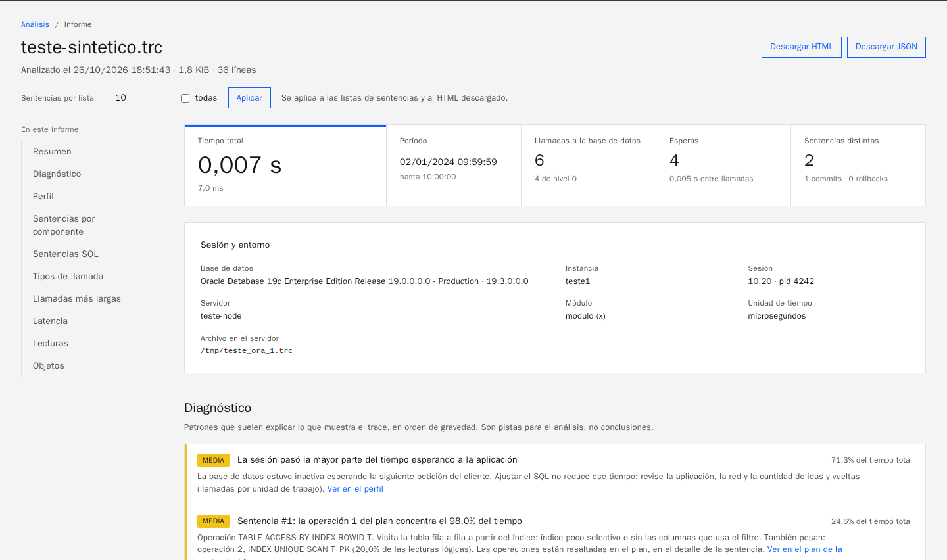Jump to Resumen in the report navigation

pos(52,152)
